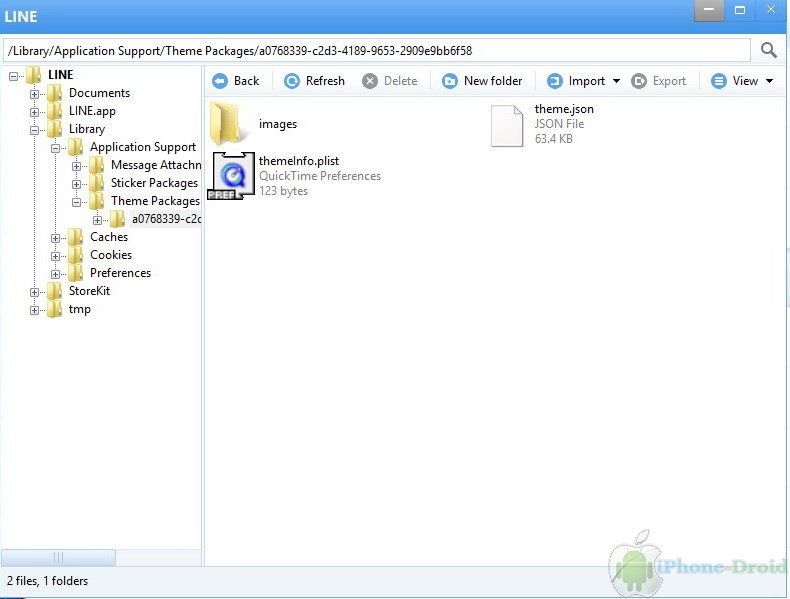This screenshot has height=599, width=790.
Task: Click the View list icon
Action: 718,81
